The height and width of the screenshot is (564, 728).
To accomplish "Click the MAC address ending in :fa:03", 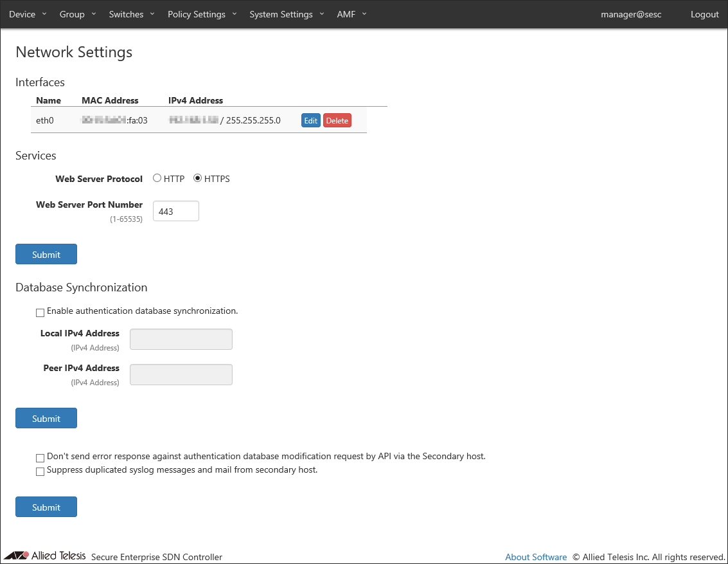I will coord(114,120).
